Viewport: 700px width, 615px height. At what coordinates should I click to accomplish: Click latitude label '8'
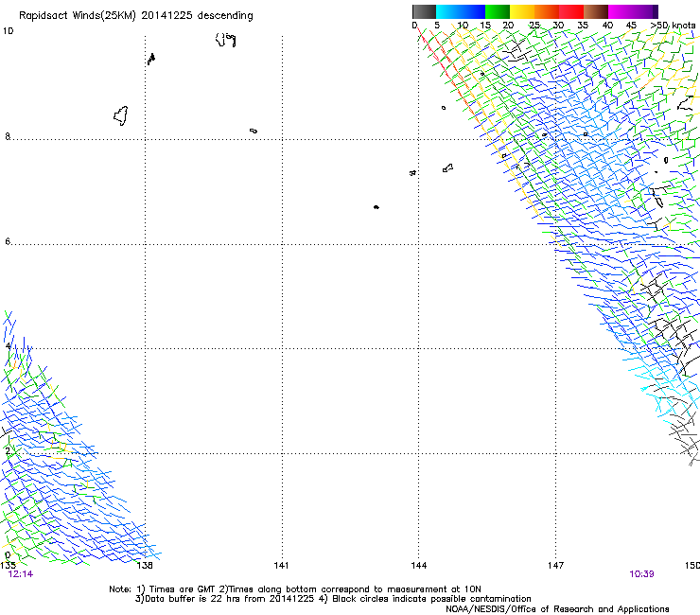click(x=8, y=136)
